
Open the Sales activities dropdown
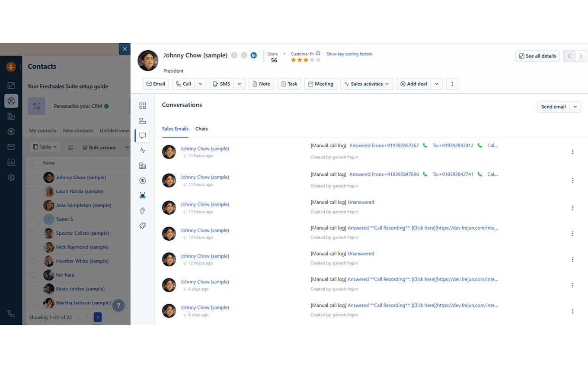(x=367, y=84)
